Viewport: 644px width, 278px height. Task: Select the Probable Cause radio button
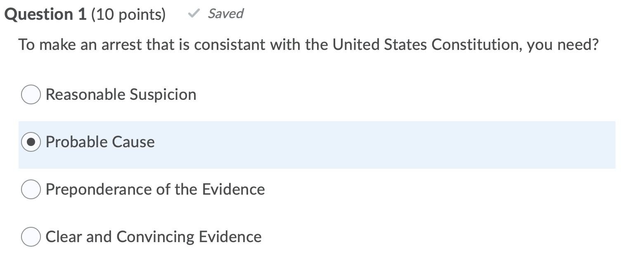pos(31,142)
